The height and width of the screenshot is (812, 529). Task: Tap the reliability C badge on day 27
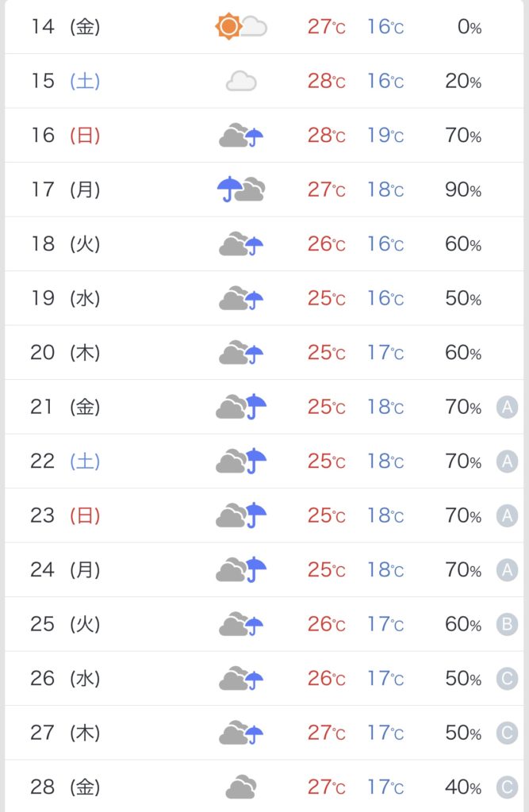pos(508,733)
